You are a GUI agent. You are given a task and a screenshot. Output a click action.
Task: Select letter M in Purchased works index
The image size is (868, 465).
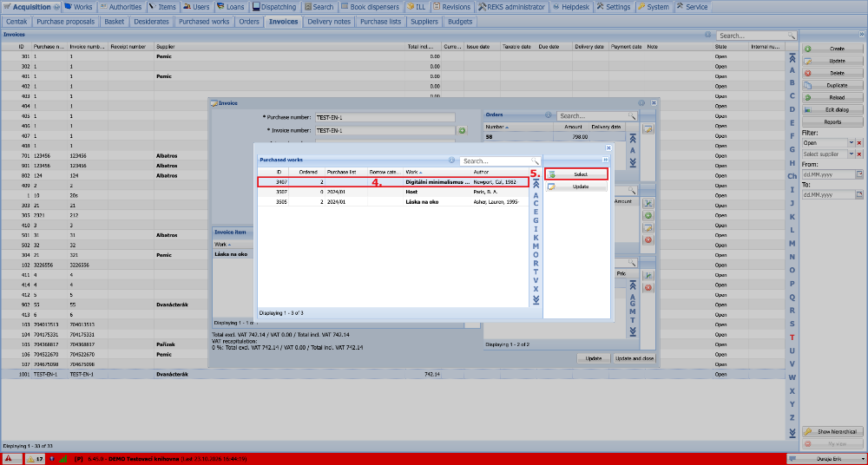point(536,246)
